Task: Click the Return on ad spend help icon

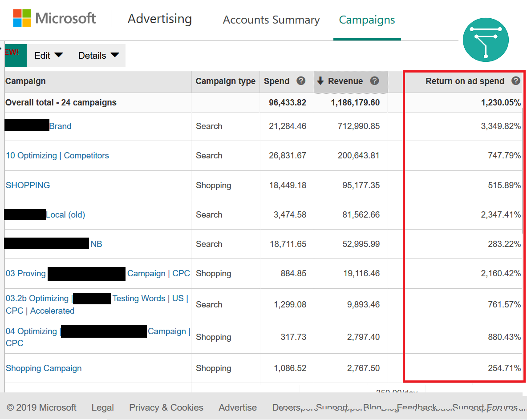Action: click(516, 81)
